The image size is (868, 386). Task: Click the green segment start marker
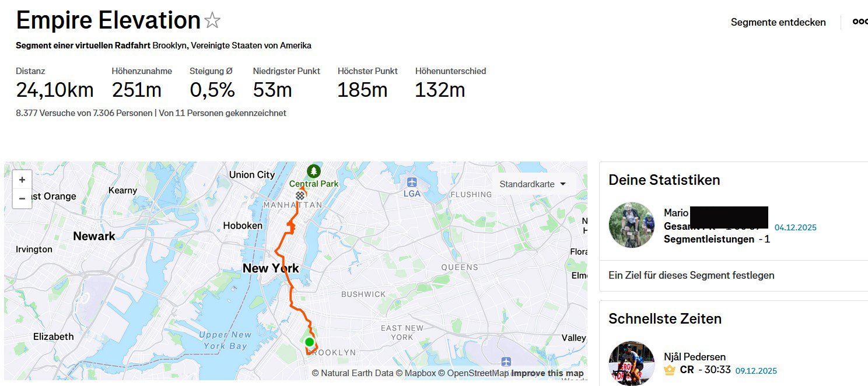coord(309,342)
